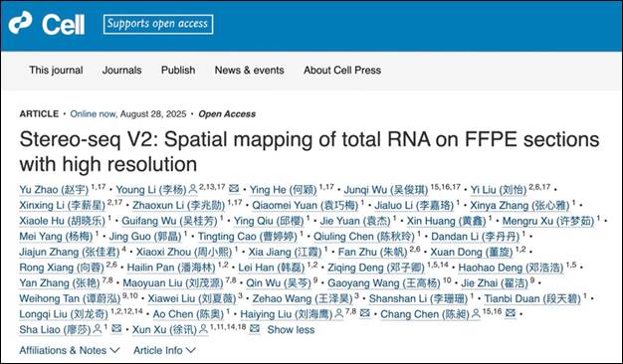Email Chang Chen via envelope icon

coord(511,313)
